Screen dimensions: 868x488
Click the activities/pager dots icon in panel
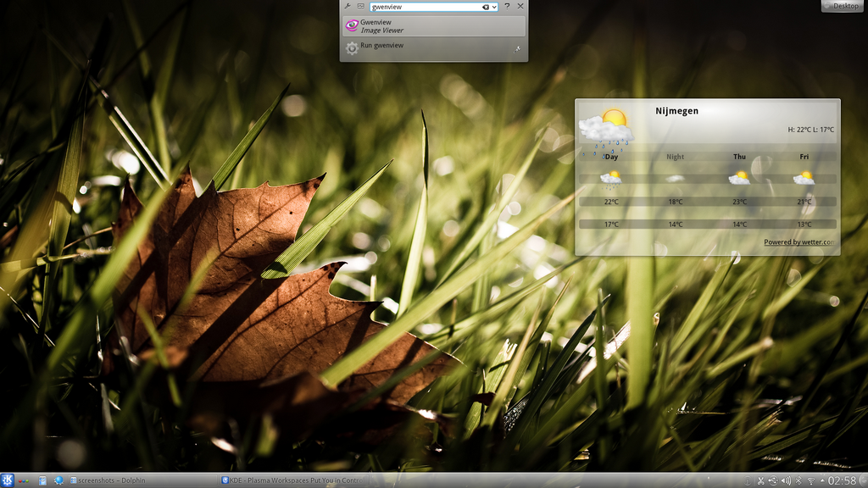[24, 480]
